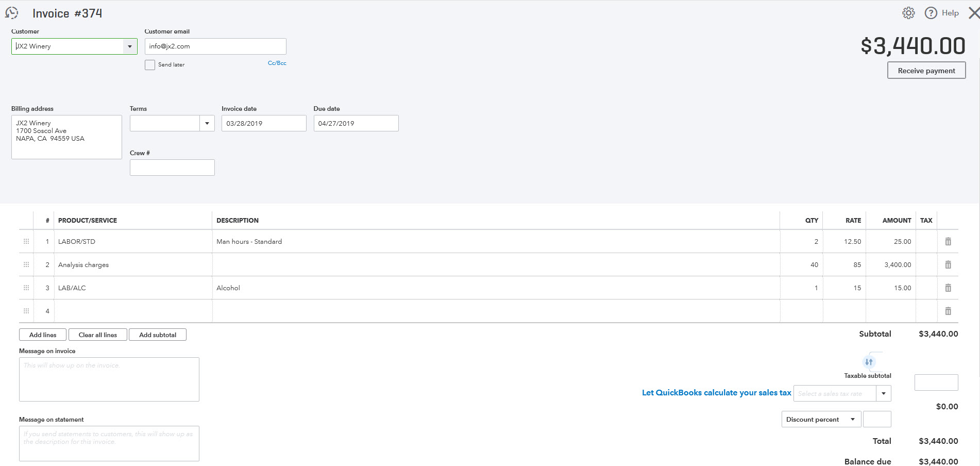
Task: Open invoice settings gear icon
Action: (x=908, y=13)
